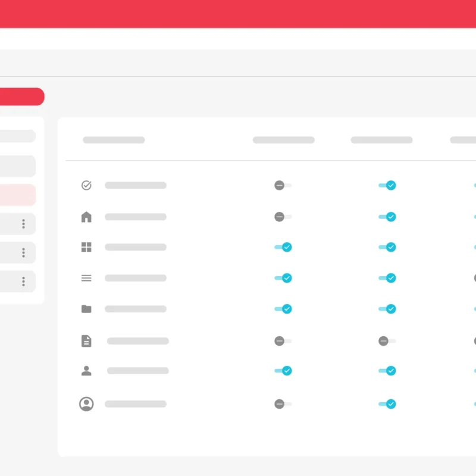This screenshot has height=476, width=476.
Task: Click the dashboard grid row icon
Action: point(86,247)
